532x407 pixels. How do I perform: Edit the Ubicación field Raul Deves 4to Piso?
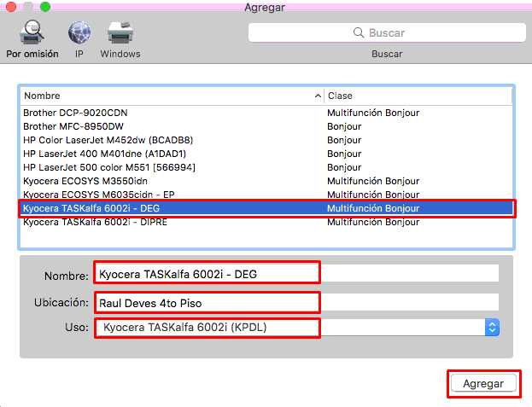(297, 302)
